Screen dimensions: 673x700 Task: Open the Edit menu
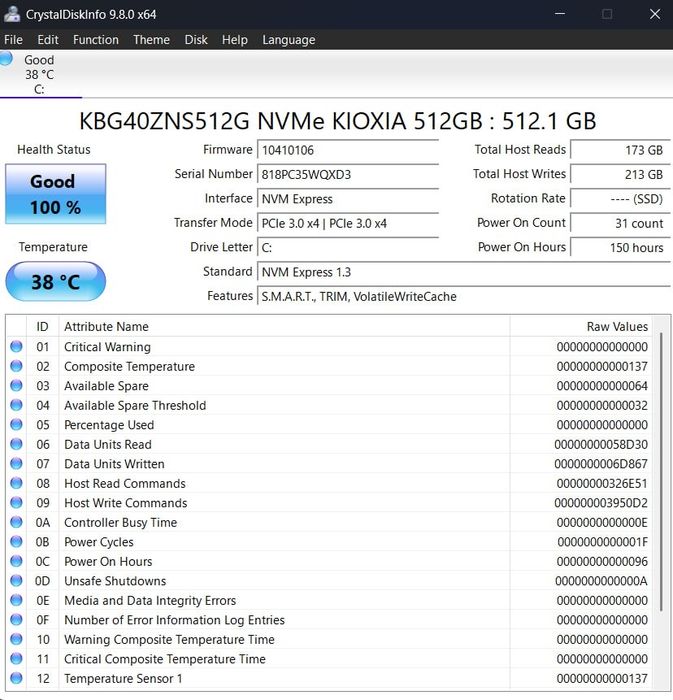(x=48, y=40)
